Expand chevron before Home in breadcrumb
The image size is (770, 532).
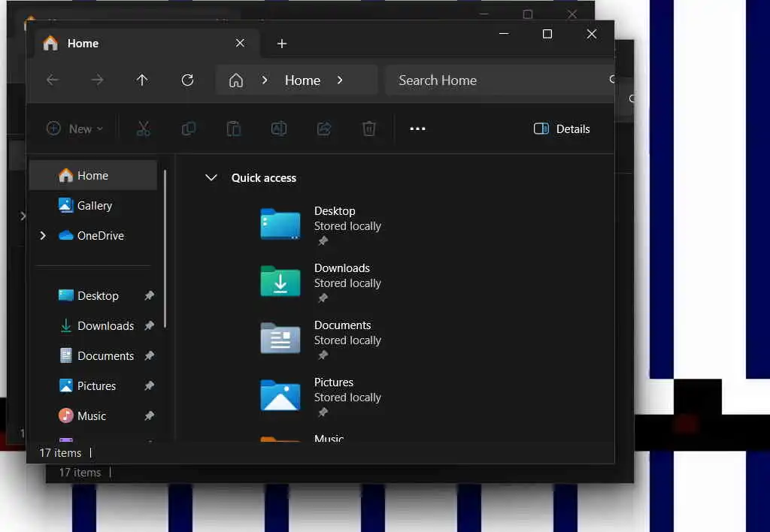pos(265,80)
